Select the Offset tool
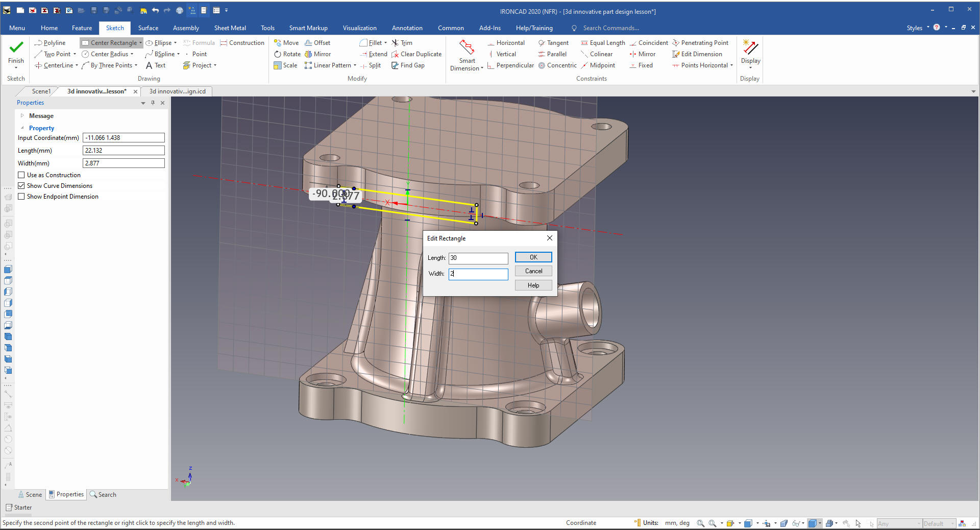This screenshot has height=530, width=980. [317, 43]
